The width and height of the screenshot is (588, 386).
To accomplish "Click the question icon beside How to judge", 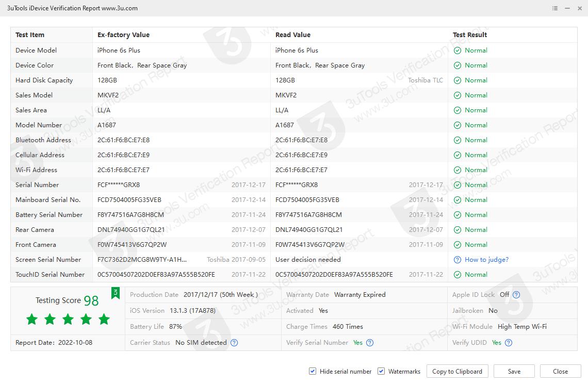I will point(458,260).
